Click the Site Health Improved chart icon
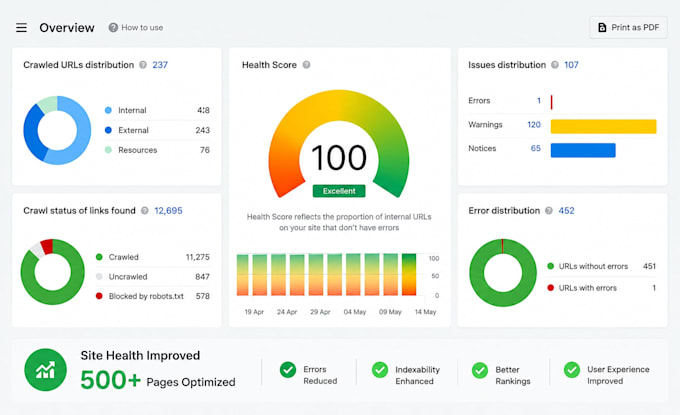 (x=46, y=370)
